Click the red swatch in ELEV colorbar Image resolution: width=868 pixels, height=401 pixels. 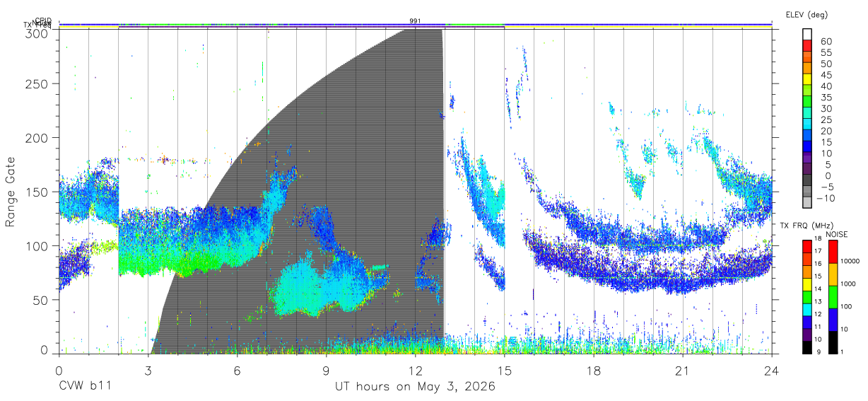click(807, 45)
